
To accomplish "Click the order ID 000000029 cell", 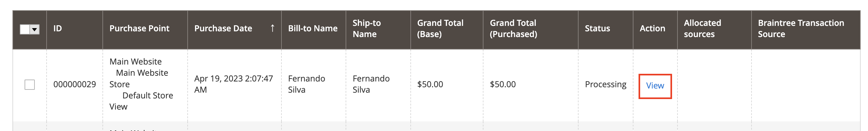I will pyautogui.click(x=74, y=84).
